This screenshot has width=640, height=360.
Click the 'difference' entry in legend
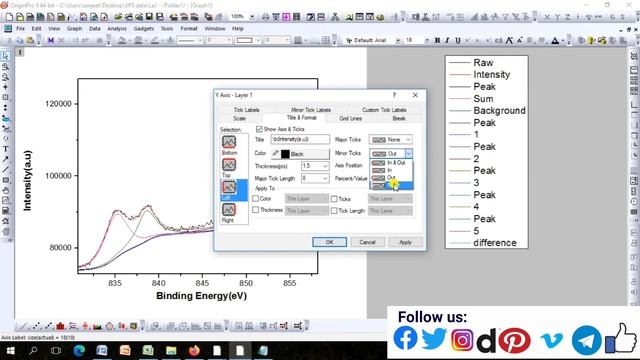[495, 243]
